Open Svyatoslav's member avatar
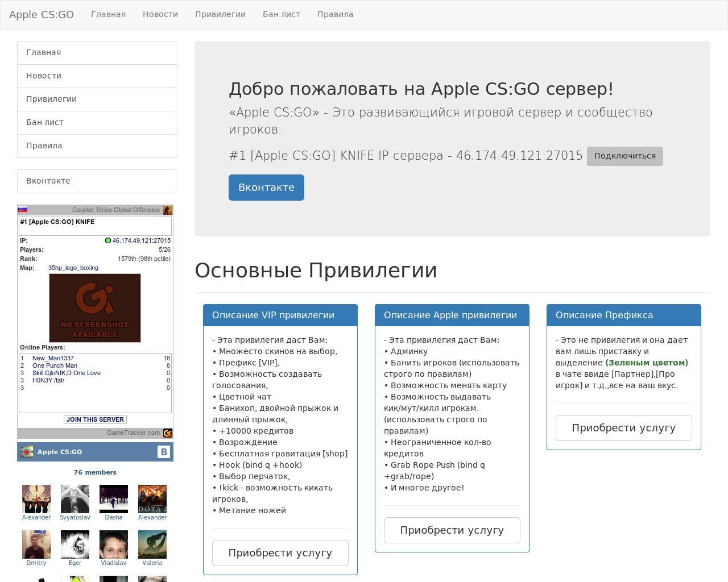Image resolution: width=728 pixels, height=582 pixels. [75, 499]
